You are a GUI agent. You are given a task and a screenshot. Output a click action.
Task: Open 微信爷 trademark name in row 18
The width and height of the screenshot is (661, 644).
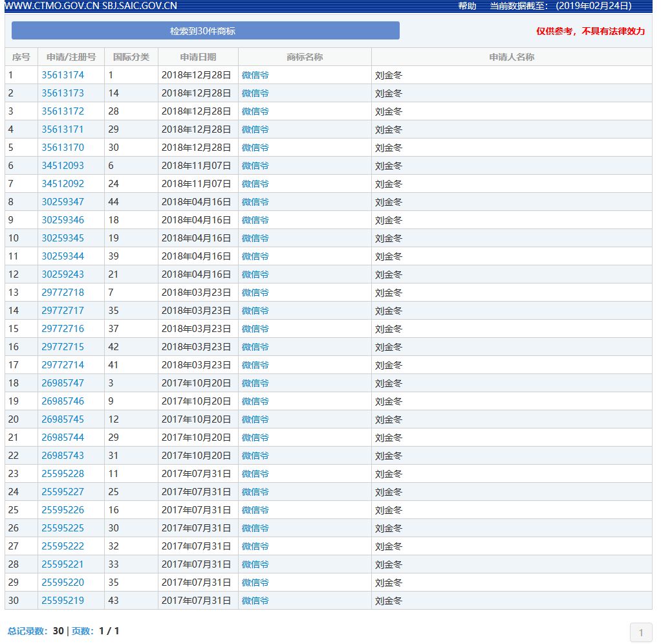coord(255,383)
